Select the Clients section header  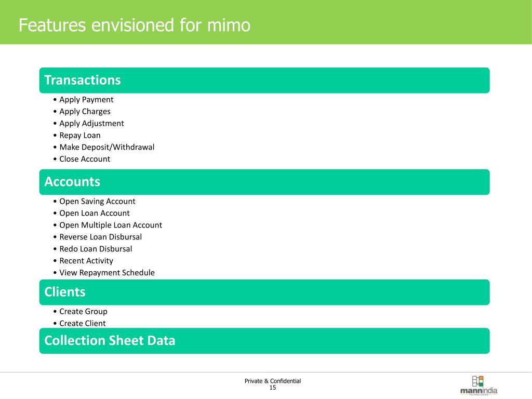tap(264, 292)
